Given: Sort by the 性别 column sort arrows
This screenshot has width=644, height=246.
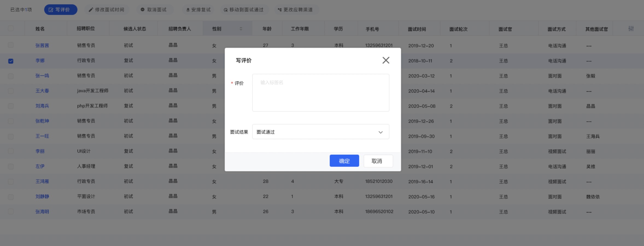Looking at the screenshot, I should point(241,29).
